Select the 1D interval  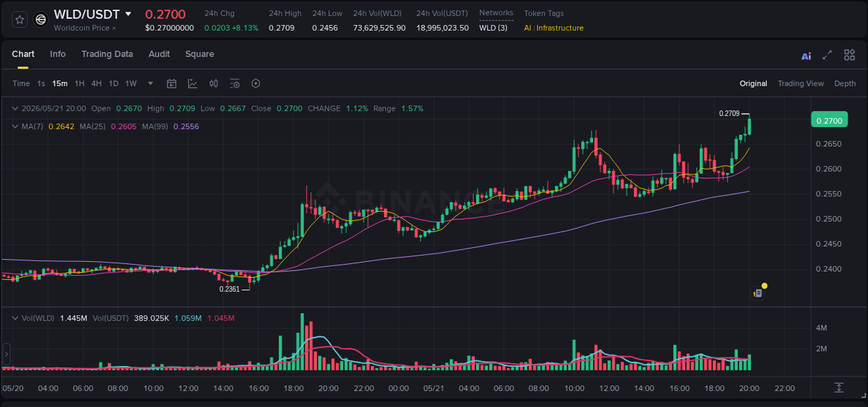click(113, 83)
